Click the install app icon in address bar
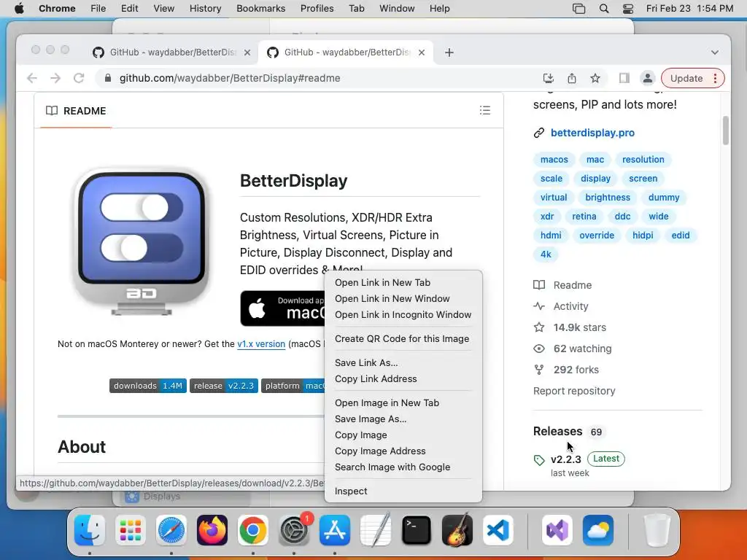This screenshot has height=560, width=747. click(x=549, y=78)
